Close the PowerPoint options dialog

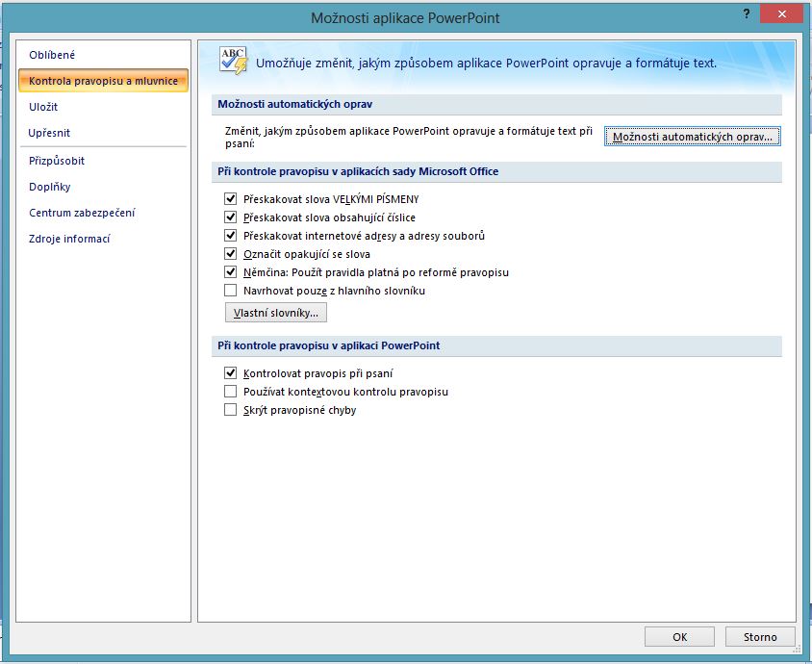pyautogui.click(x=782, y=14)
